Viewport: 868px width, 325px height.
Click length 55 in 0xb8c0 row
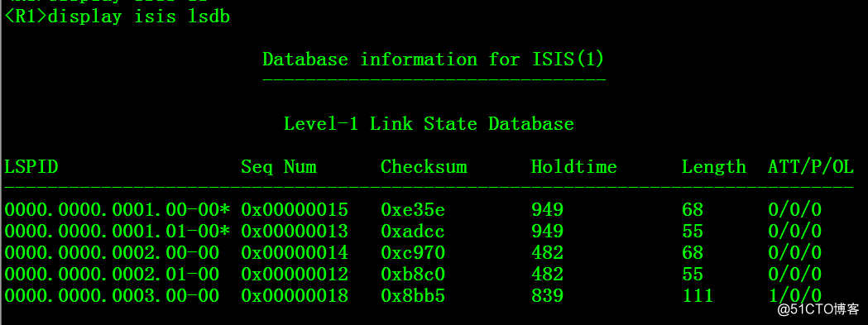tap(693, 274)
